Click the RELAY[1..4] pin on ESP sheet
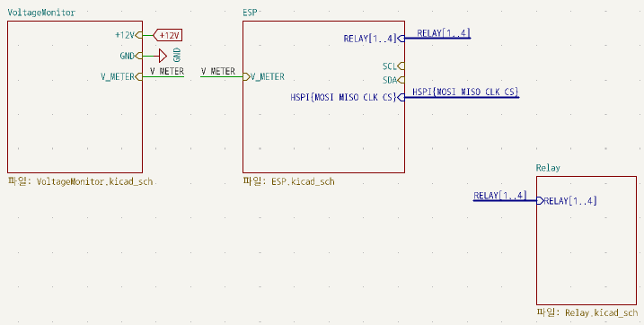 [x=375, y=39]
